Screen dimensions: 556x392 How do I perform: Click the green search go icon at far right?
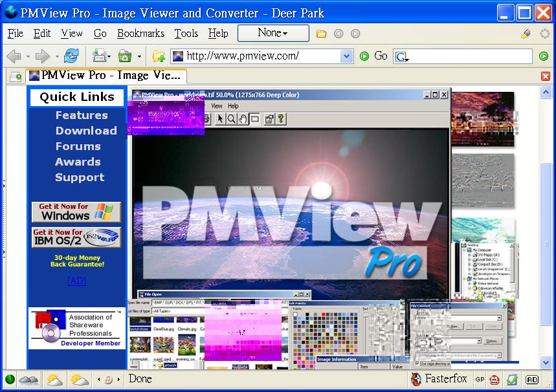coord(544,56)
